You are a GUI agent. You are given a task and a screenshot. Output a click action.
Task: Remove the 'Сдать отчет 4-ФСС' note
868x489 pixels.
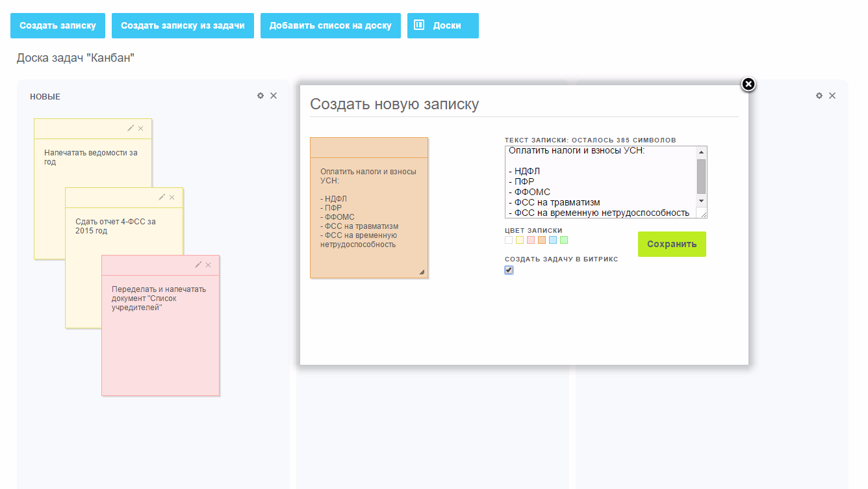[172, 197]
